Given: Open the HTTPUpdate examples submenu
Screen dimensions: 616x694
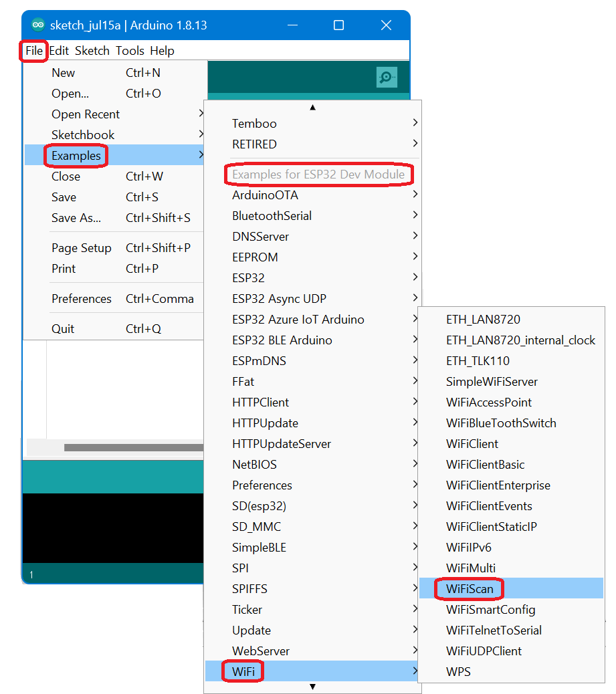Looking at the screenshot, I should (312, 423).
